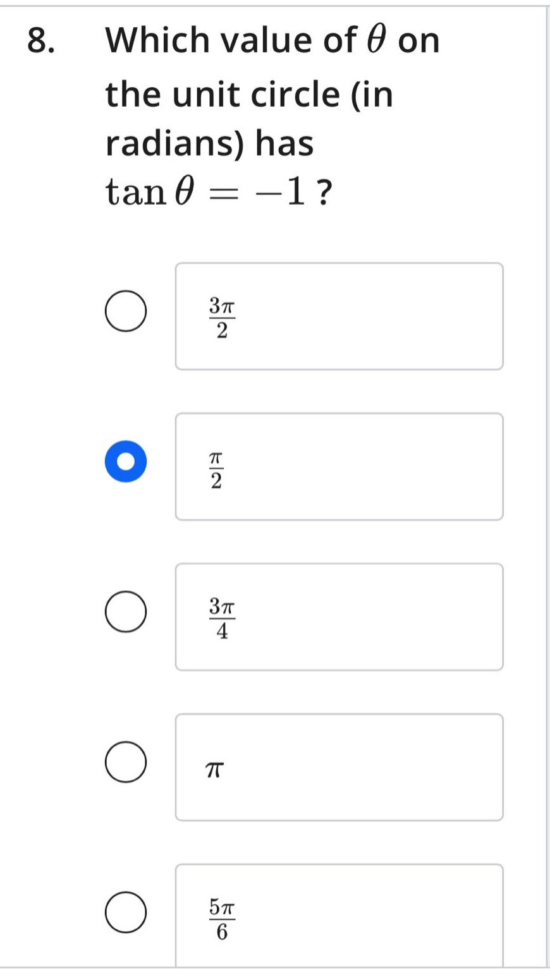Click the 'radians) has' text line

pos(209,143)
